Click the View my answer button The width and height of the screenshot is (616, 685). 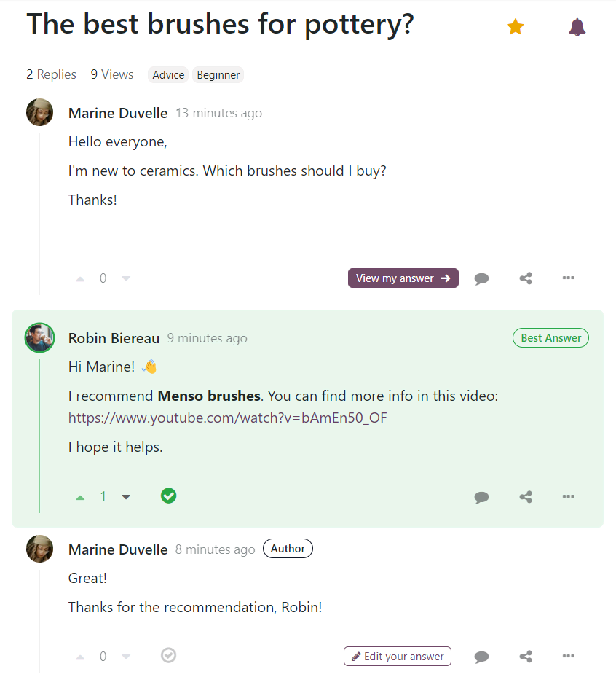pos(403,278)
